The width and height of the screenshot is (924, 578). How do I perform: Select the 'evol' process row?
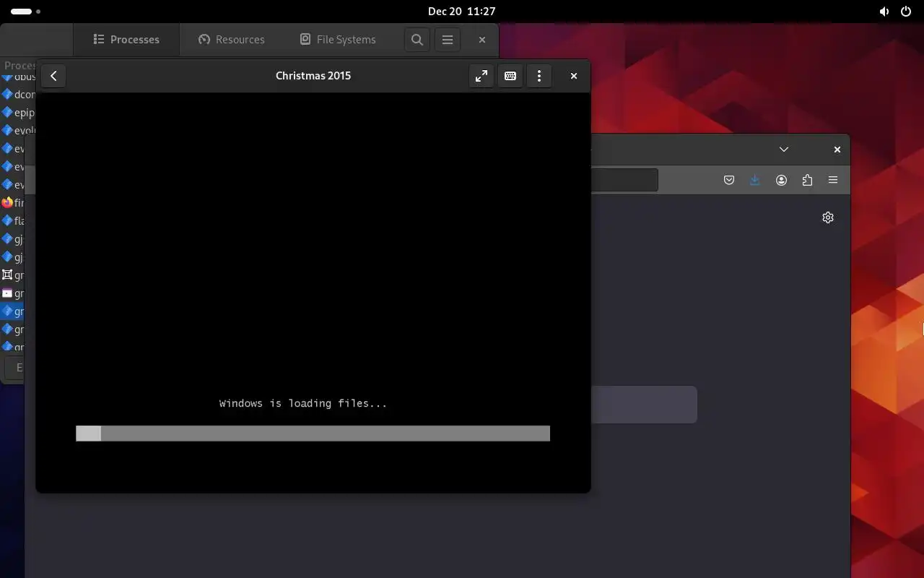(x=19, y=131)
